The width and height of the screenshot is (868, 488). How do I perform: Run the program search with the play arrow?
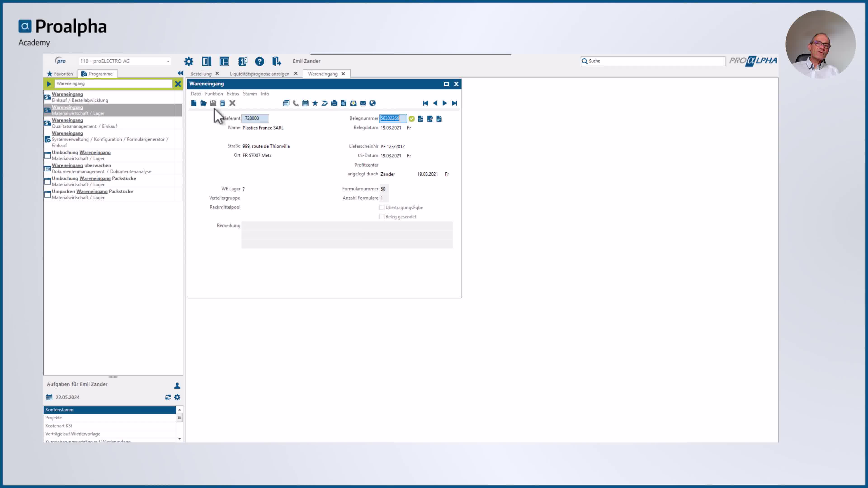[x=49, y=84]
